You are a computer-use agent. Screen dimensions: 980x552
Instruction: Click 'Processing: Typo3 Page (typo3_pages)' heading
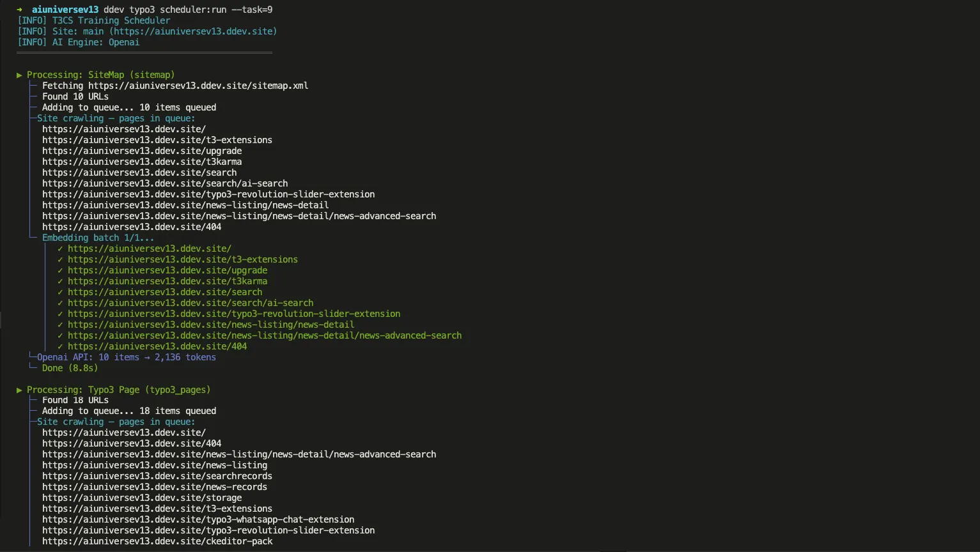[118, 390]
